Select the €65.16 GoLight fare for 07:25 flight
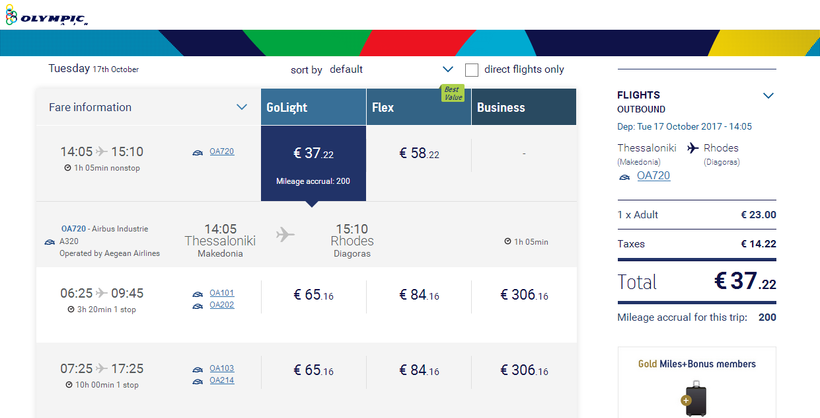The height and width of the screenshot is (418, 820). point(314,370)
